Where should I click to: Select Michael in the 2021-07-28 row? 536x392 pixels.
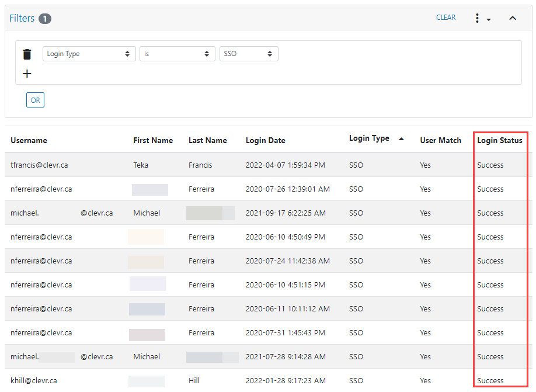(x=147, y=356)
